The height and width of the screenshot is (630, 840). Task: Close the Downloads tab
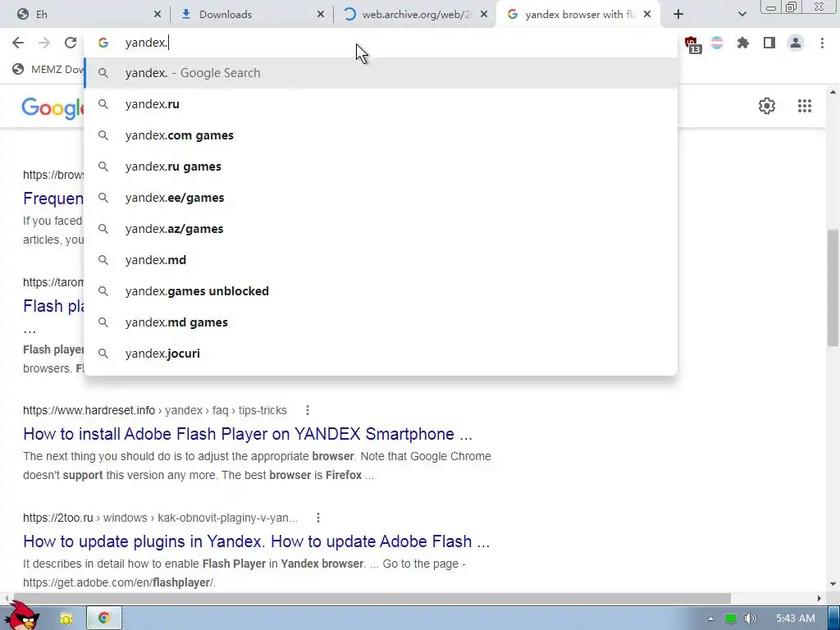(321, 15)
